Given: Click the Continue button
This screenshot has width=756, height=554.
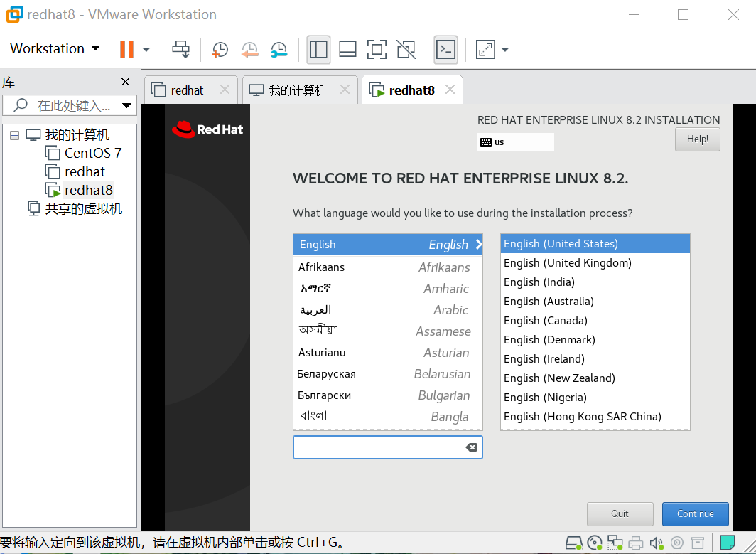Looking at the screenshot, I should click(695, 514).
